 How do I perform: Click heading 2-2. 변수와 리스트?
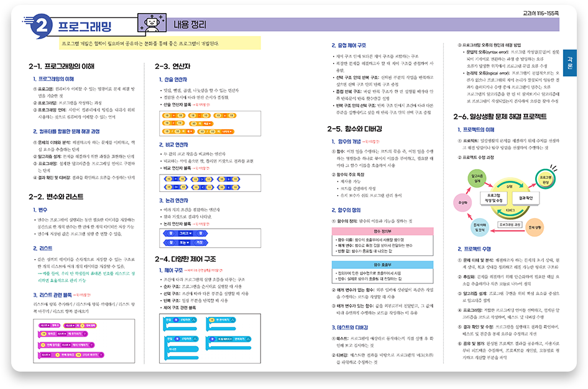56,197
